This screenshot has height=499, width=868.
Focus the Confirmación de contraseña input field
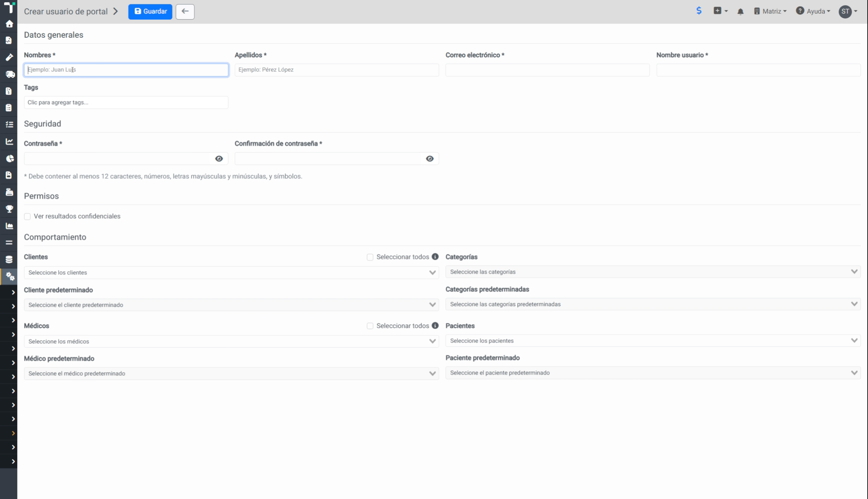tap(327, 159)
